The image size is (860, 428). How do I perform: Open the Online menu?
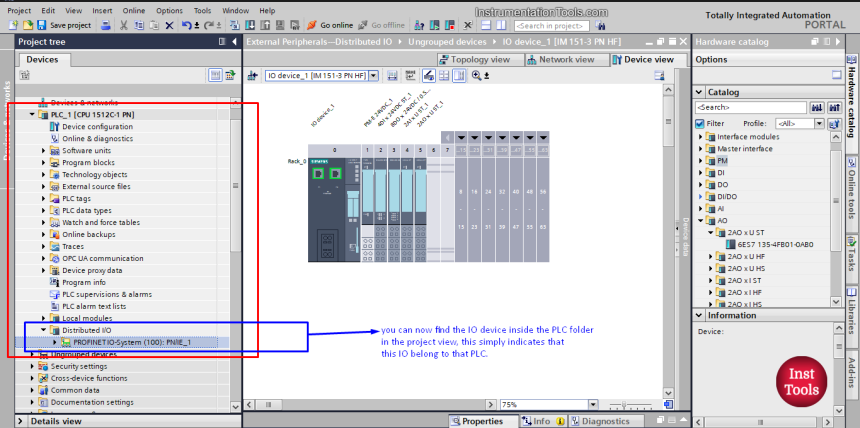tap(133, 10)
